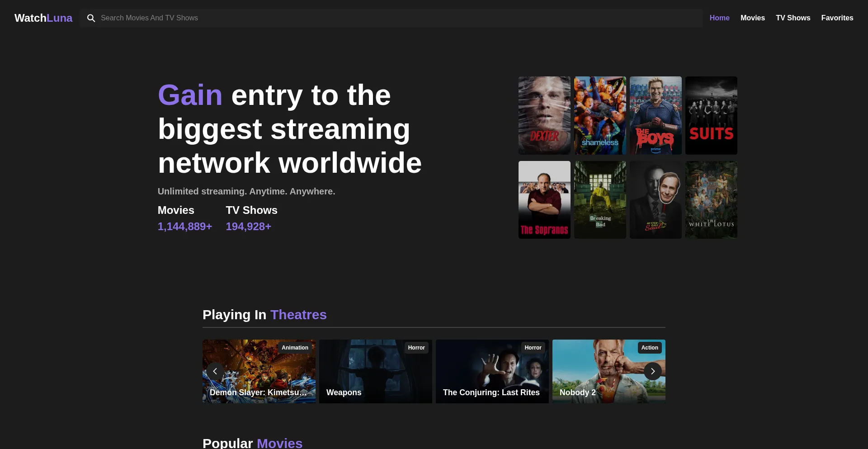The width and height of the screenshot is (868, 449).
Task: Open The Sopranos poster
Action: coord(544,199)
